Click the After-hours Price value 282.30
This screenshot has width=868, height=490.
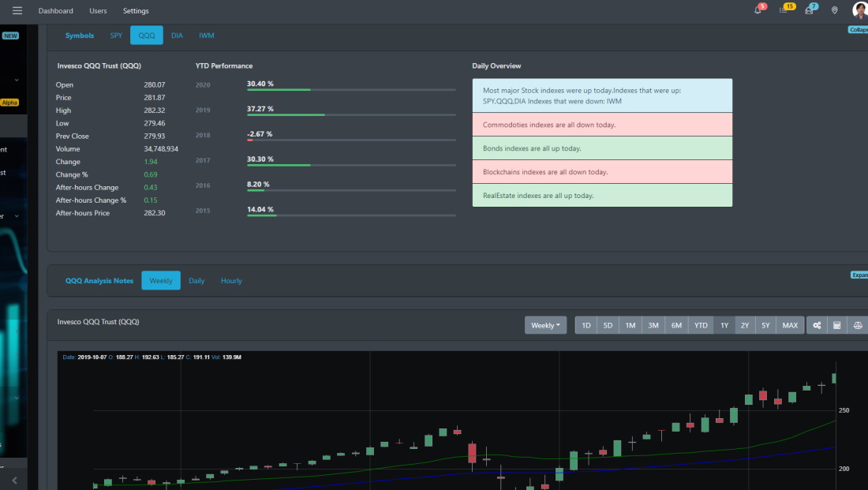(155, 212)
